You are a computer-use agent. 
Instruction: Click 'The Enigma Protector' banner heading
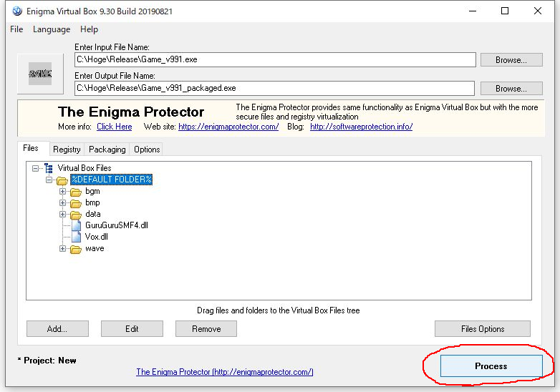click(131, 112)
